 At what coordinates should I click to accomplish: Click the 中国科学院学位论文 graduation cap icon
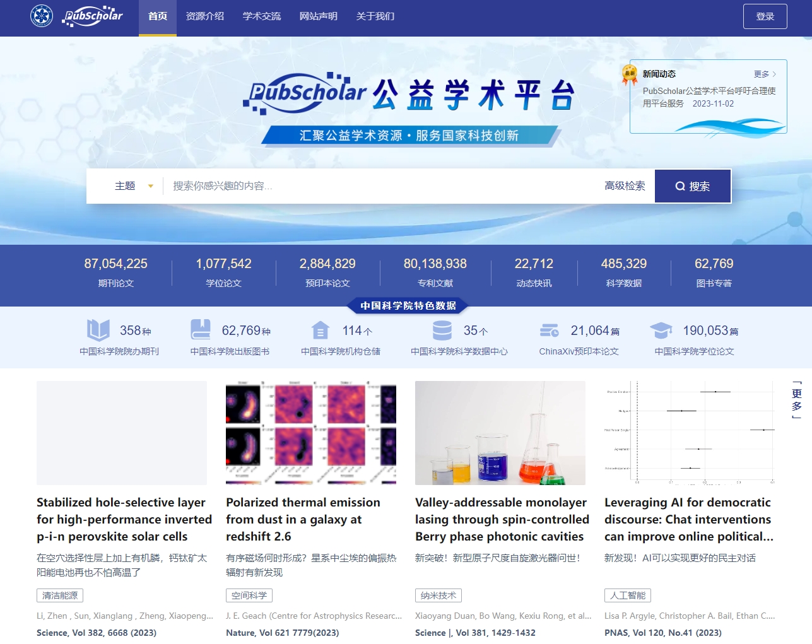pos(661,330)
